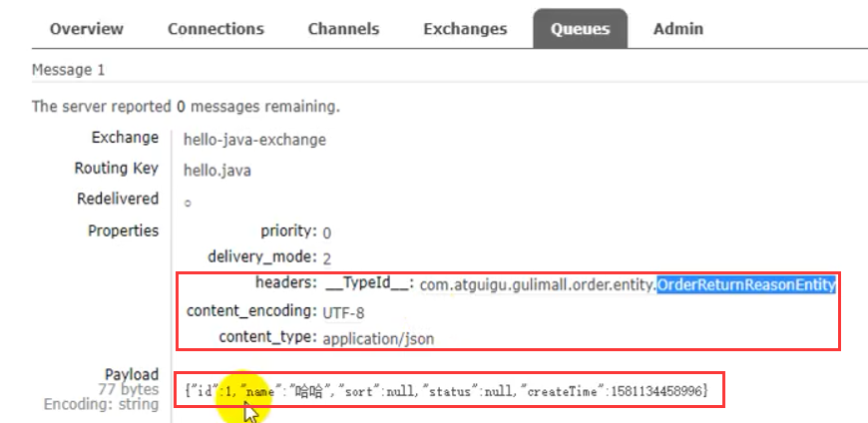Click the application/json content_type value
The width and height of the screenshot is (868, 423).
[x=378, y=338]
